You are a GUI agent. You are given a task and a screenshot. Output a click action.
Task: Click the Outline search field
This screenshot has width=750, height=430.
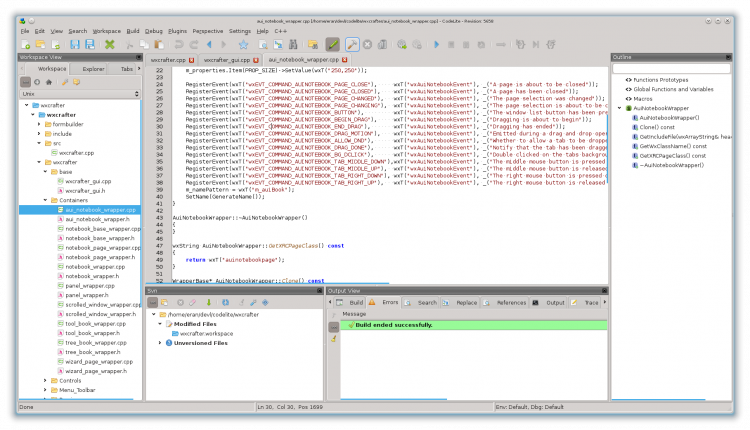click(x=671, y=69)
